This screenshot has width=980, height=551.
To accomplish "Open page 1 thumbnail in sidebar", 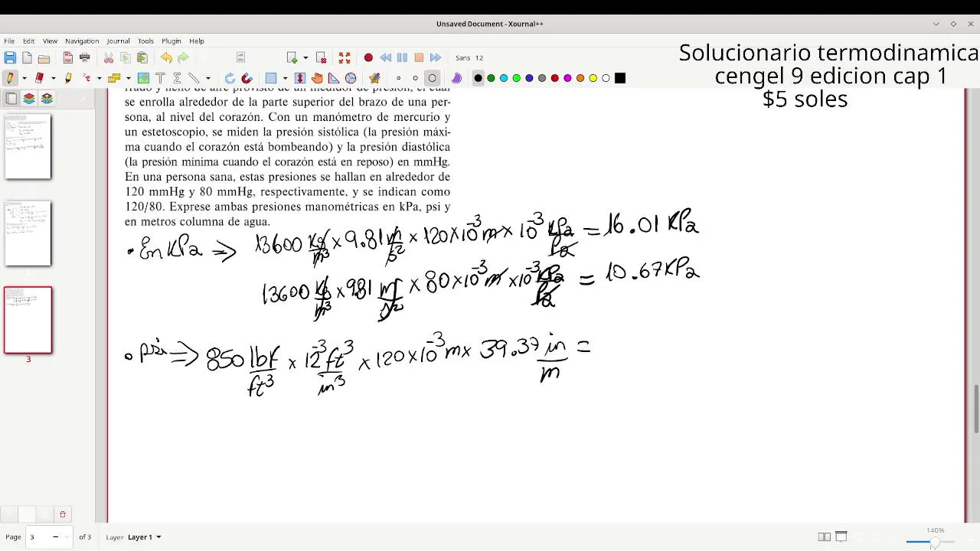I will 28,147.
